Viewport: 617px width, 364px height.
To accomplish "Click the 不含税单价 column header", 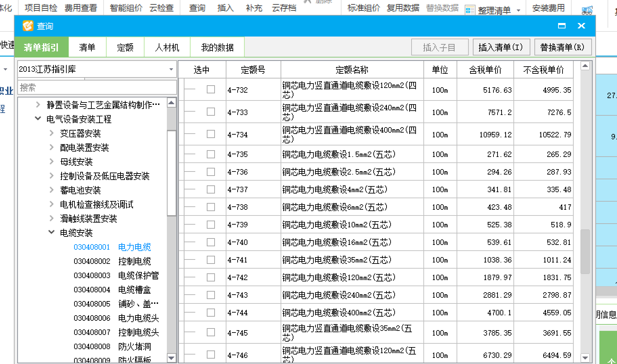I will 544,70.
